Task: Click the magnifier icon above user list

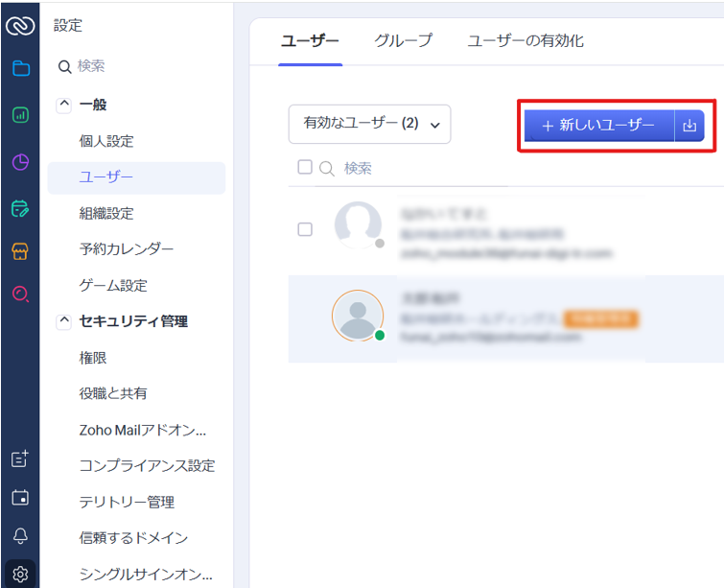Action: [327, 169]
